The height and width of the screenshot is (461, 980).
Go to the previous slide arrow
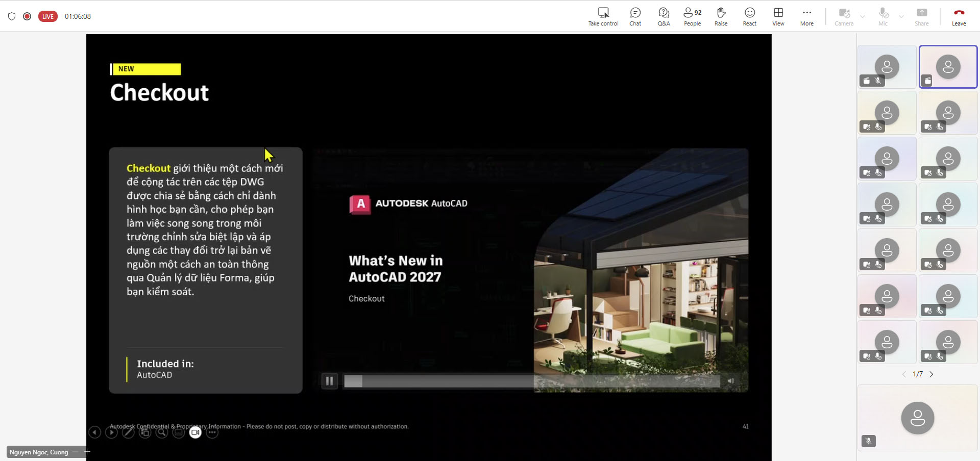click(x=94, y=432)
